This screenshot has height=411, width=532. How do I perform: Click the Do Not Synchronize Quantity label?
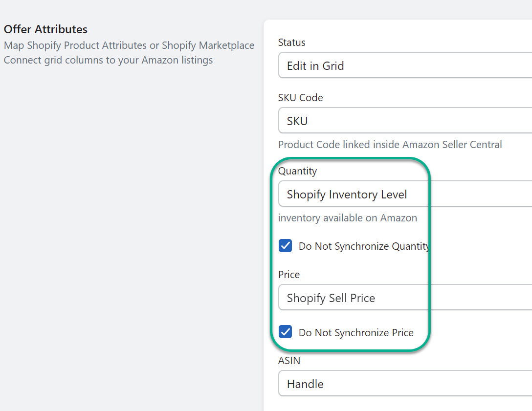pos(364,246)
